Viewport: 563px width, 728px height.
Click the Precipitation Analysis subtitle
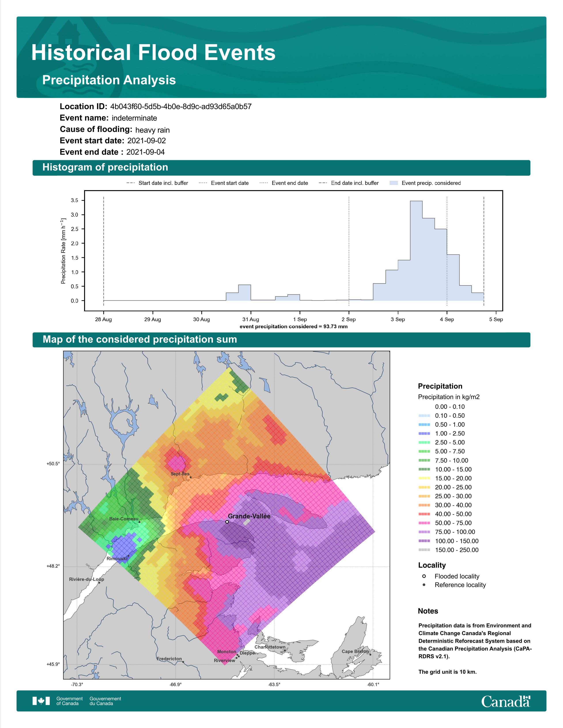(x=109, y=80)
